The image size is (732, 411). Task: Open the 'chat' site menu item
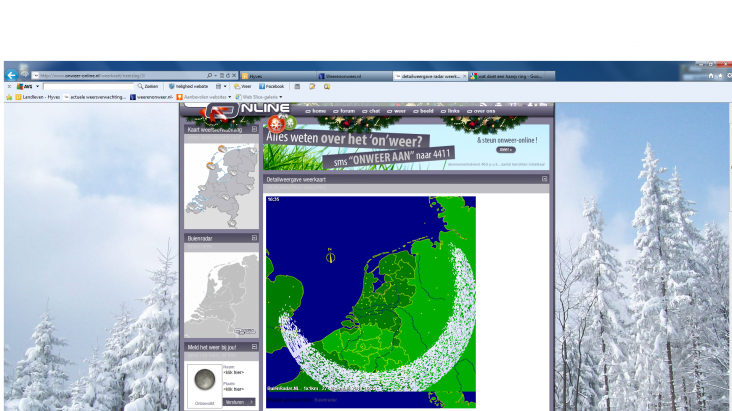[x=371, y=111]
